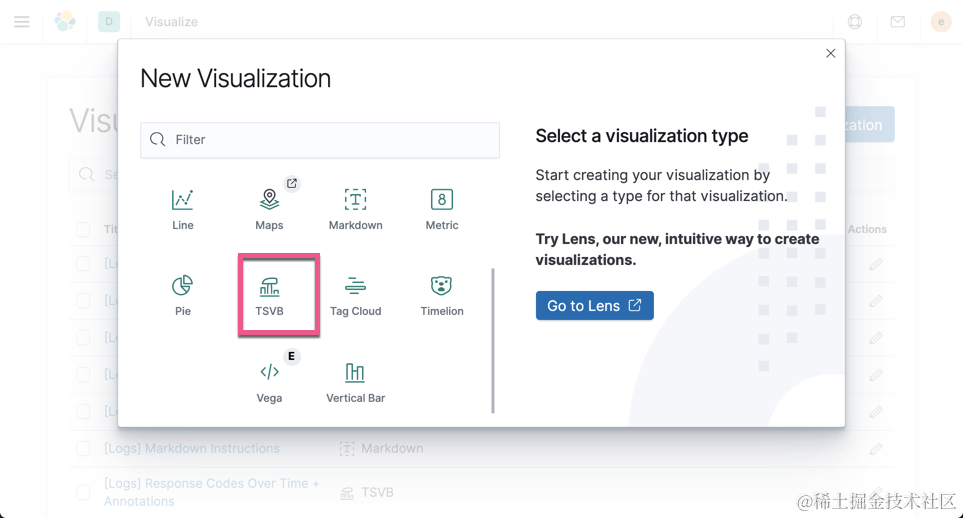Viewport: 963px width, 518px height.
Task: Open Logs Markdown Instructions visualization link
Action: [192, 449]
